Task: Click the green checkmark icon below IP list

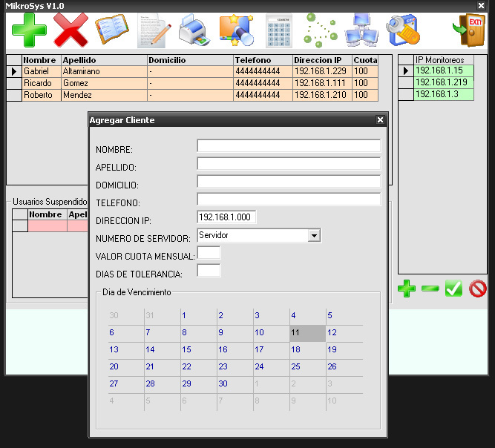Action: [453, 289]
